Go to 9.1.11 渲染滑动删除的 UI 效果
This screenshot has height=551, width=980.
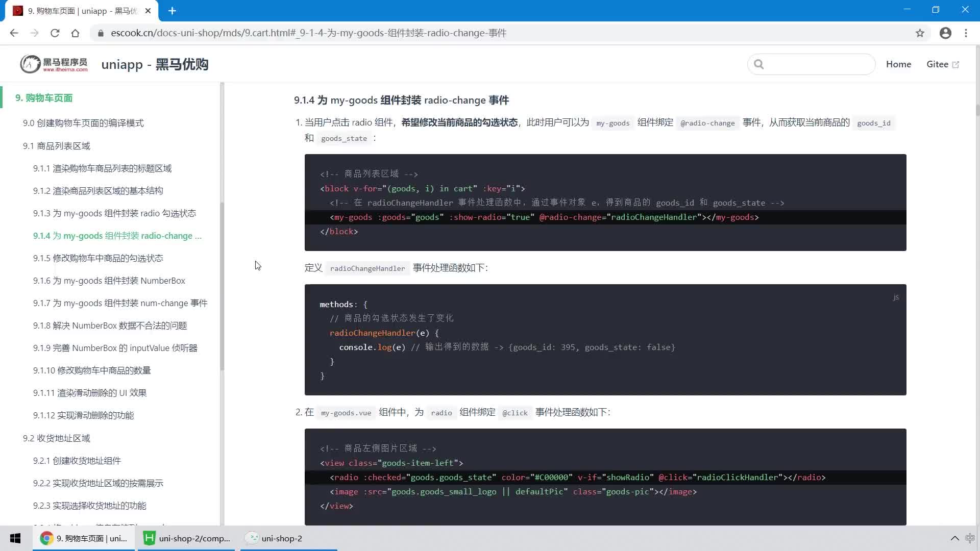pyautogui.click(x=90, y=393)
